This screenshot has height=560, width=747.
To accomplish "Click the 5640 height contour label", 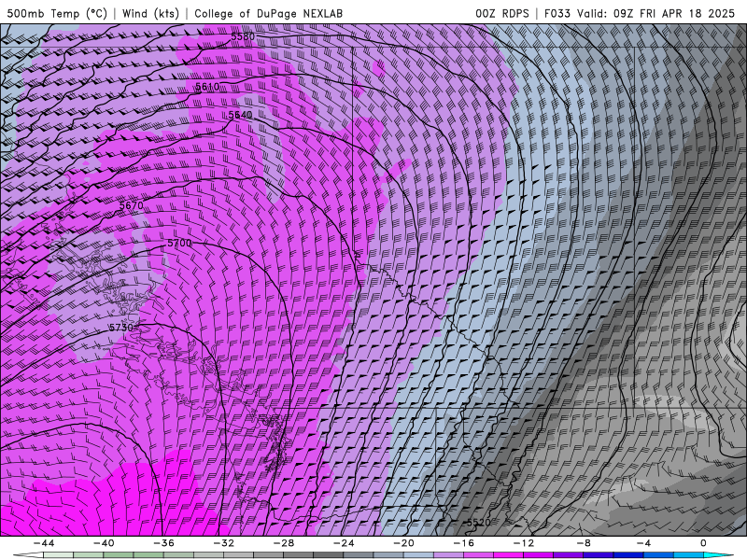I will tap(240, 115).
